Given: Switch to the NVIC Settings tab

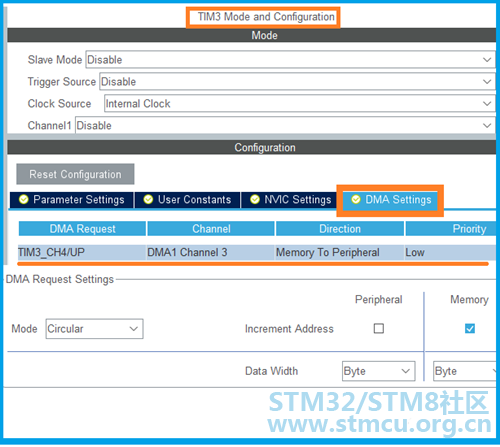Looking at the screenshot, I should point(289,200).
